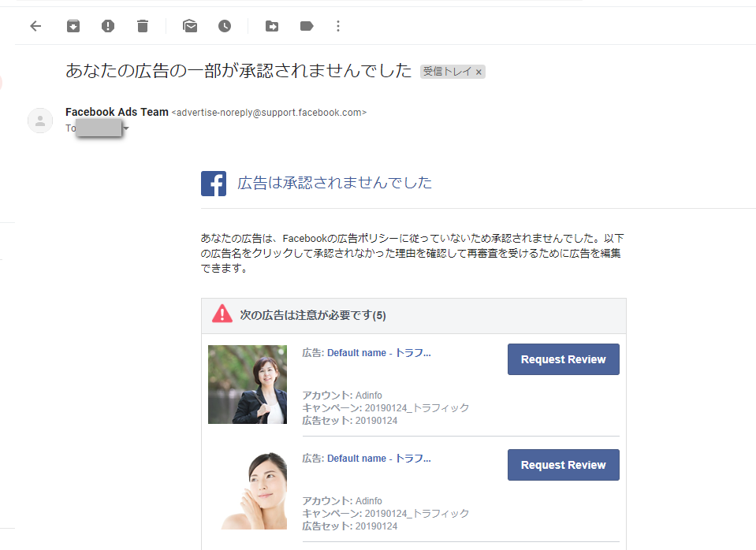Click the businesswoman ad thumbnail
The image size is (756, 550).
[x=248, y=385]
